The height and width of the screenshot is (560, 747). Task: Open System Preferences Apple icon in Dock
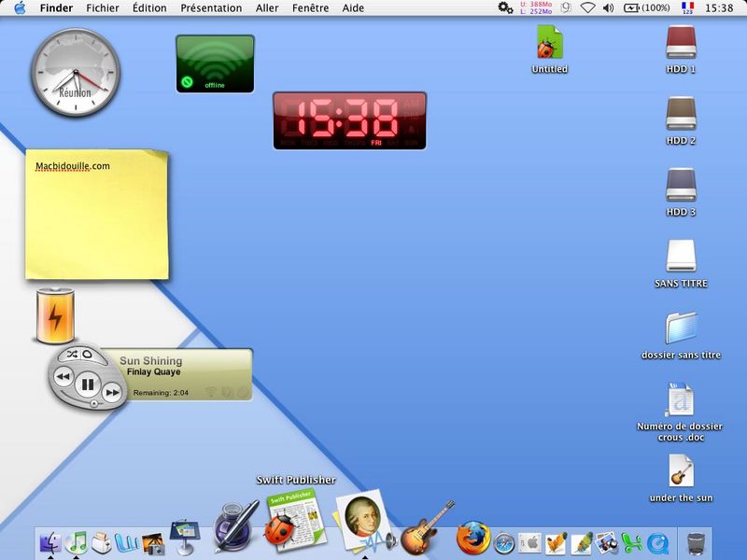click(529, 543)
